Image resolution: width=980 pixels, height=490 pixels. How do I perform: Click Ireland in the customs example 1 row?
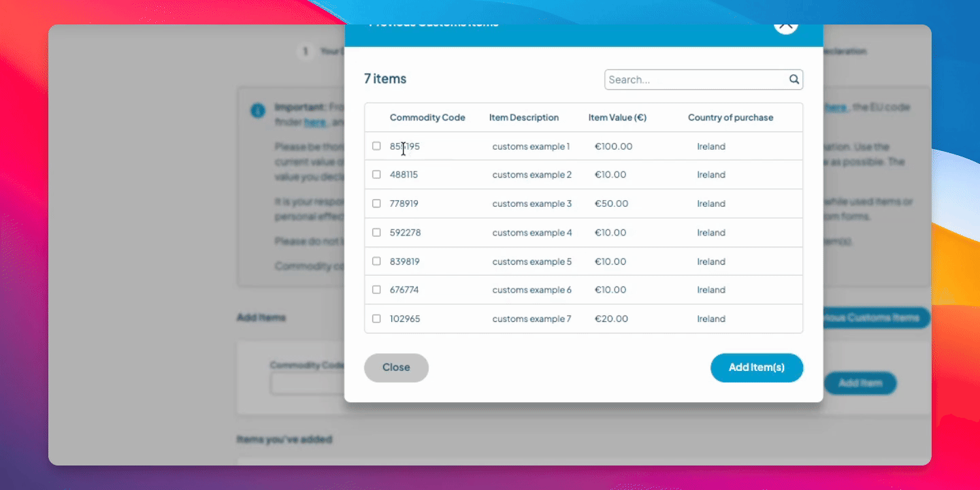pos(711,146)
